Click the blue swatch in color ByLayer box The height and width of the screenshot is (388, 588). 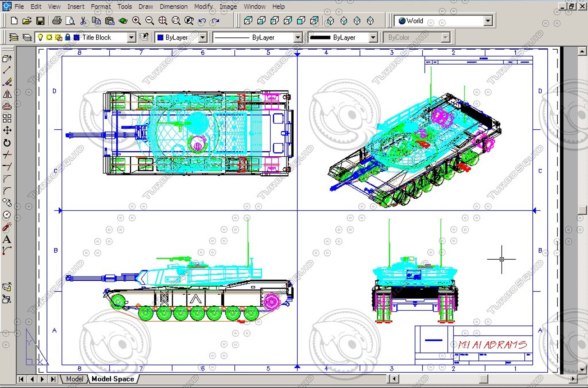coord(160,37)
